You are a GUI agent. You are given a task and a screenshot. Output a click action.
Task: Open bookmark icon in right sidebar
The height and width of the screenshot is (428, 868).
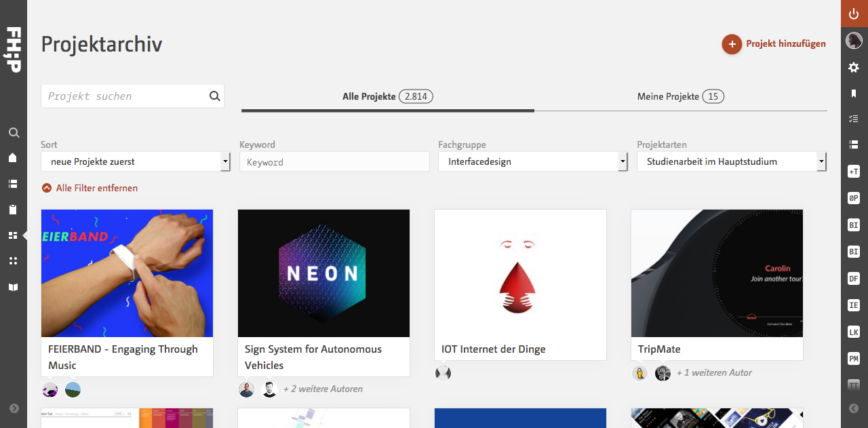[854, 94]
